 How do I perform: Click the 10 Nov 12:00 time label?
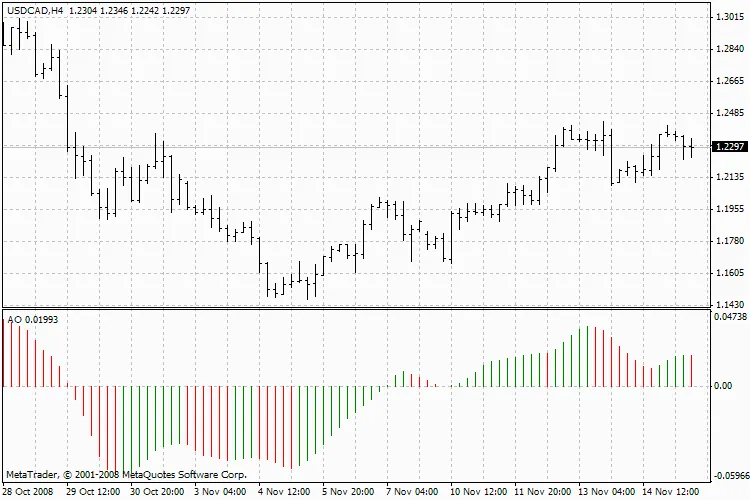tap(476, 492)
